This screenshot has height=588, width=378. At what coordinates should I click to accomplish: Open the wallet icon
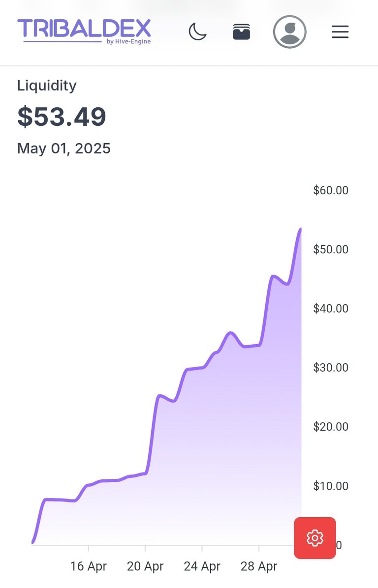click(241, 32)
